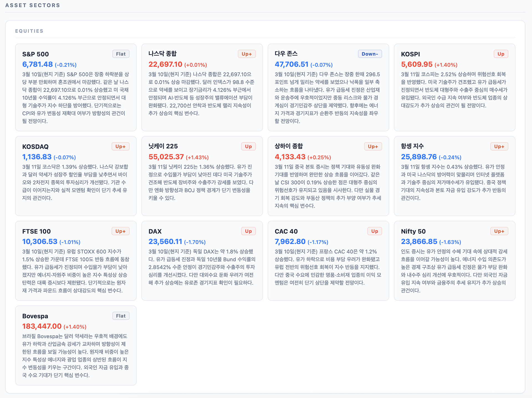Click the Up badge on KOSPI card

[501, 54]
